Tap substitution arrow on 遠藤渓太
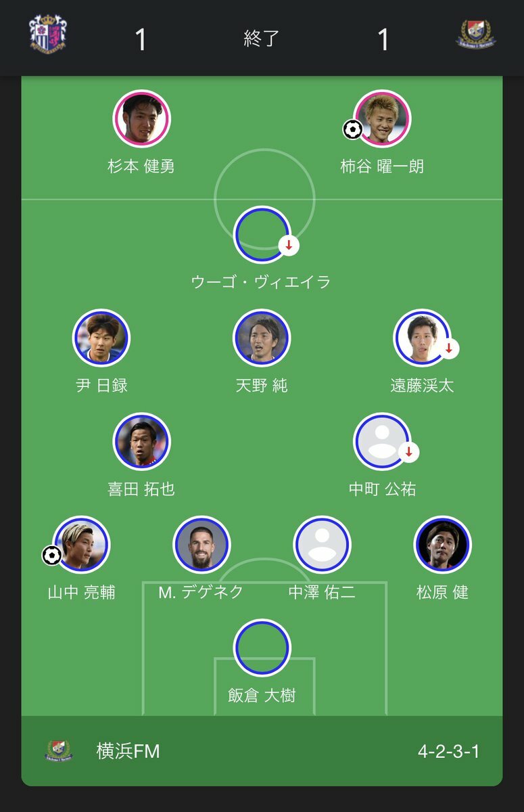 coord(448,348)
